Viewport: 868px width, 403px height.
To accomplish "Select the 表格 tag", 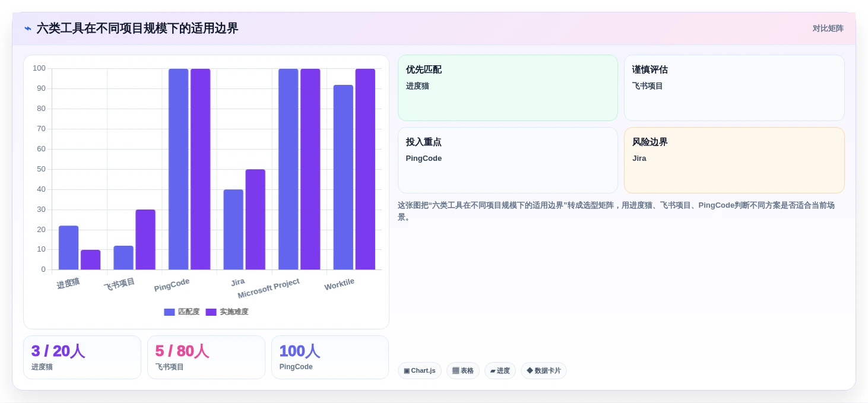I will click(463, 371).
